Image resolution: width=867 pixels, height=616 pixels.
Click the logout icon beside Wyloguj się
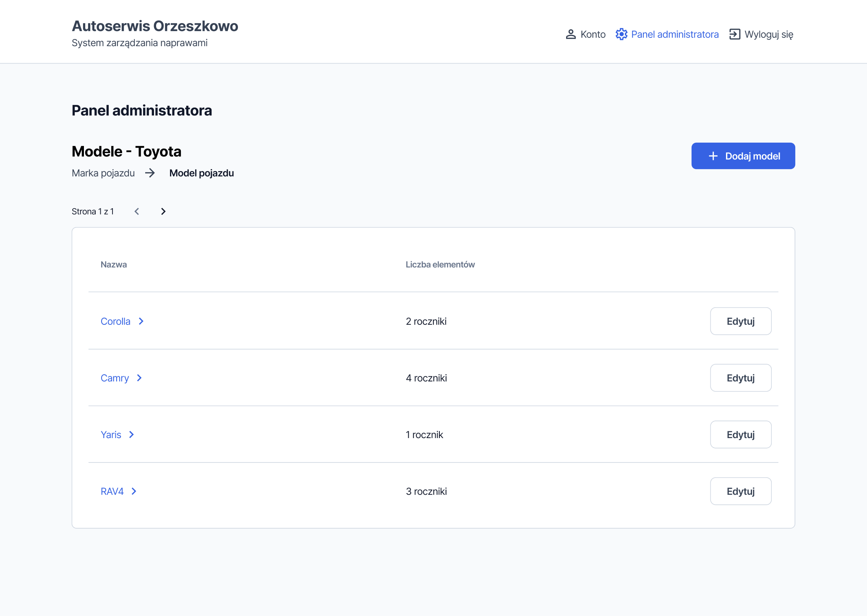735,34
